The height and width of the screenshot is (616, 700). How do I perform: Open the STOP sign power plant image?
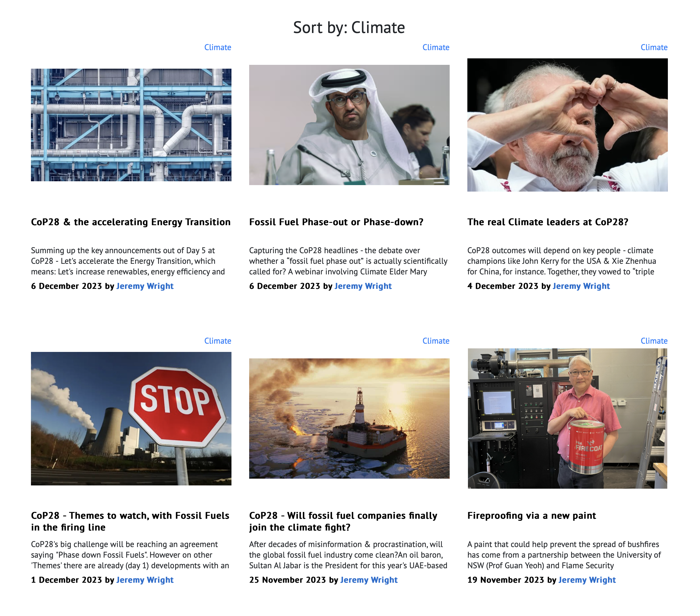pyautogui.click(x=131, y=419)
